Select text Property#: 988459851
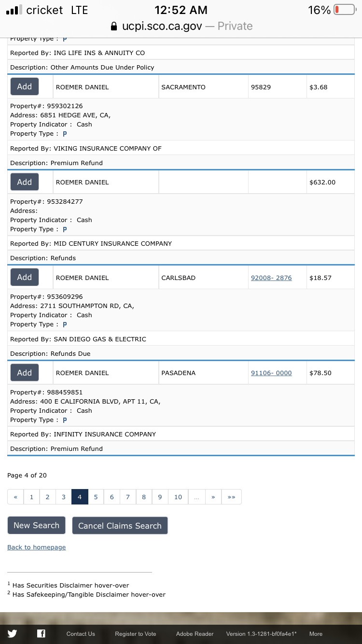The height and width of the screenshot is (644, 362). (x=46, y=392)
